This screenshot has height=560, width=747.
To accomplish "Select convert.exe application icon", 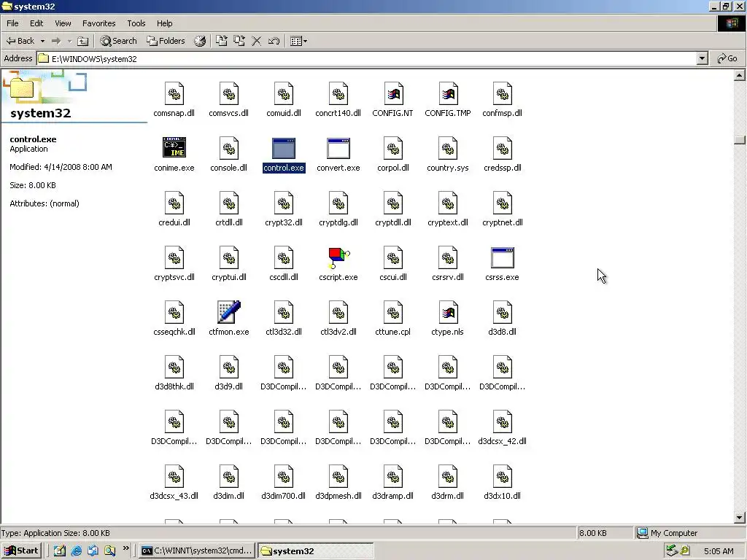I will point(338,148).
